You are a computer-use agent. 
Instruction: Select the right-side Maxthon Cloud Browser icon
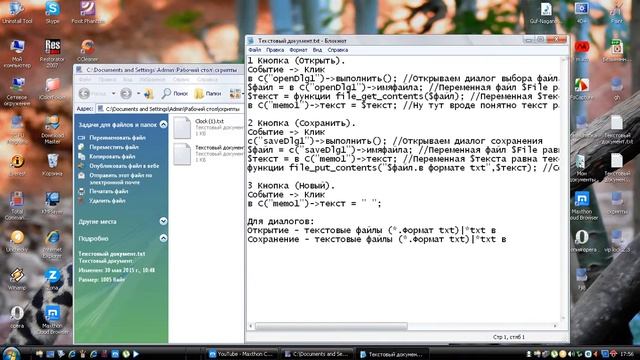tap(582, 206)
